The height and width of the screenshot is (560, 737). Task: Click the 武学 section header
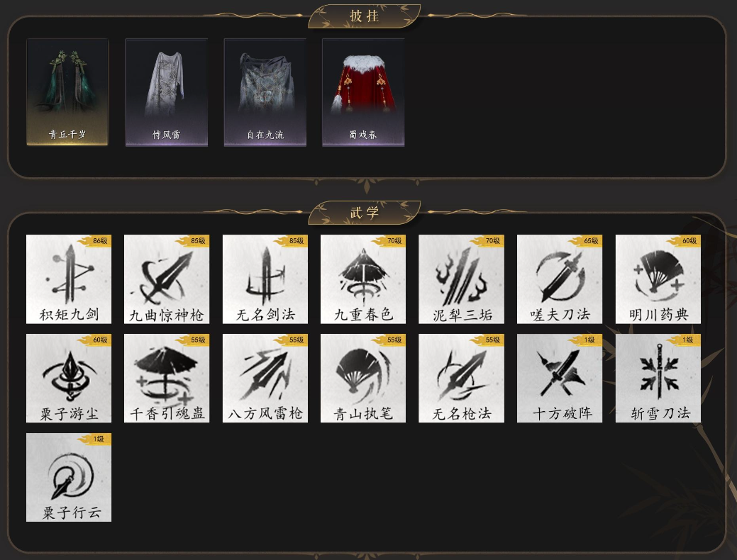(365, 213)
